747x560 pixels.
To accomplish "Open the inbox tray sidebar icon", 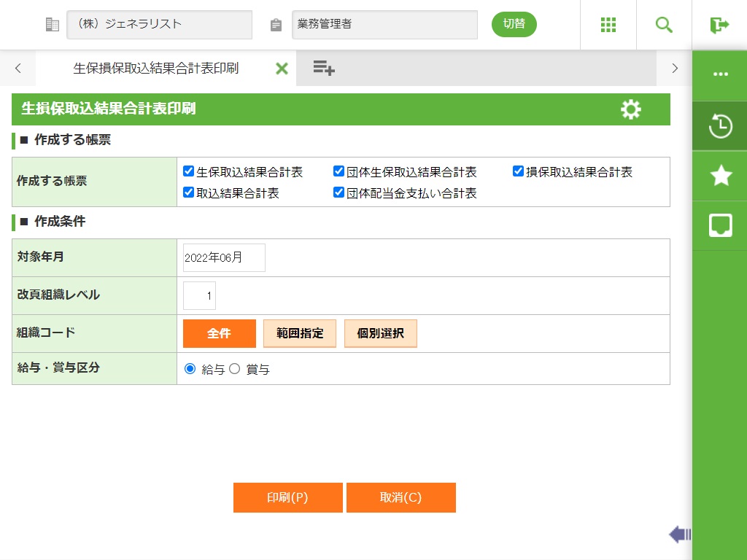I will point(720,225).
